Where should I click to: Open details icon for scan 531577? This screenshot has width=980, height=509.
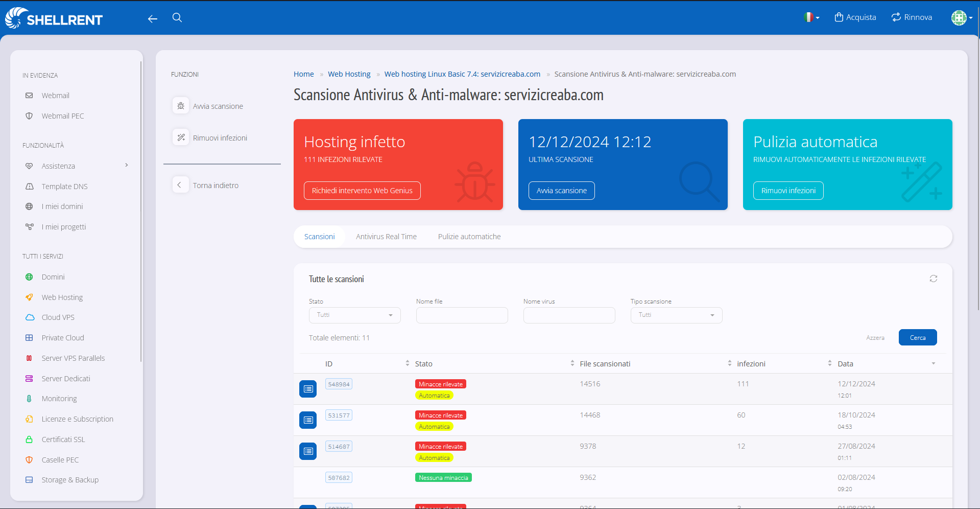coord(308,420)
